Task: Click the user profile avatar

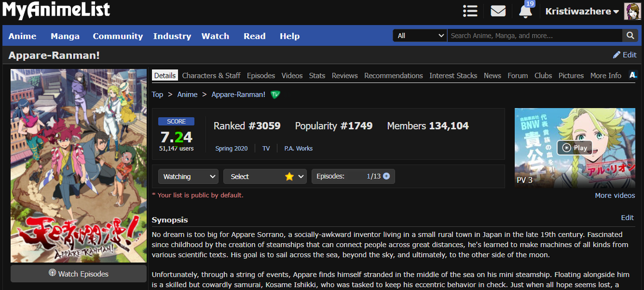Action: [632, 11]
